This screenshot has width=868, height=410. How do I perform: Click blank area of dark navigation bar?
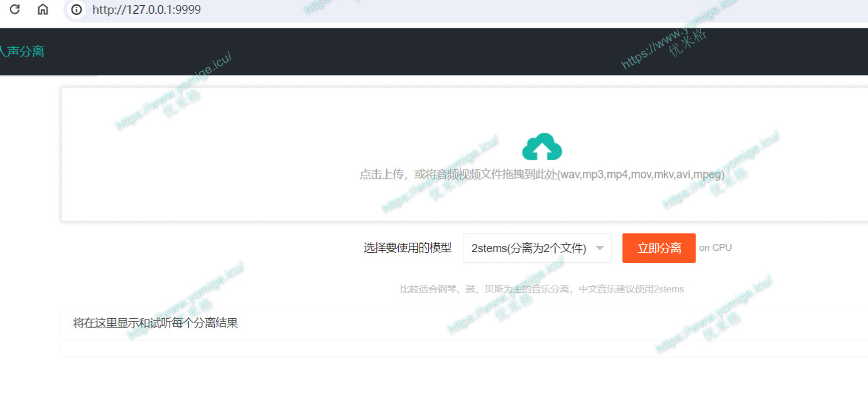pyautogui.click(x=377, y=52)
